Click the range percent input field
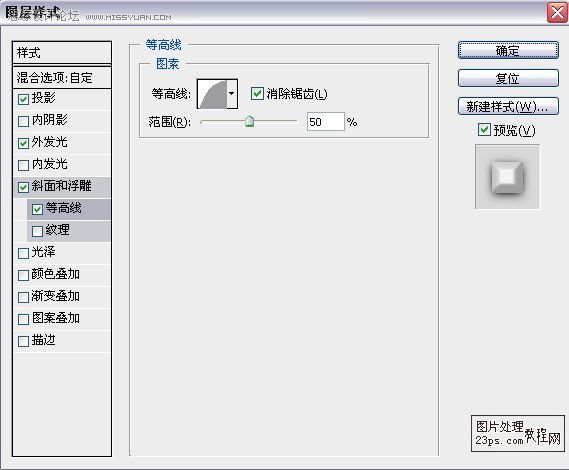 click(x=326, y=122)
